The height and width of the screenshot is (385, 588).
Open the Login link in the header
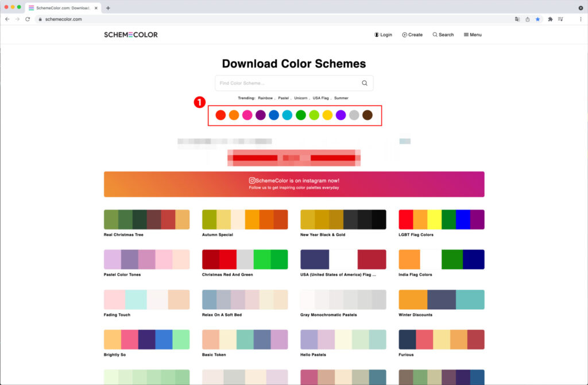[x=383, y=34]
